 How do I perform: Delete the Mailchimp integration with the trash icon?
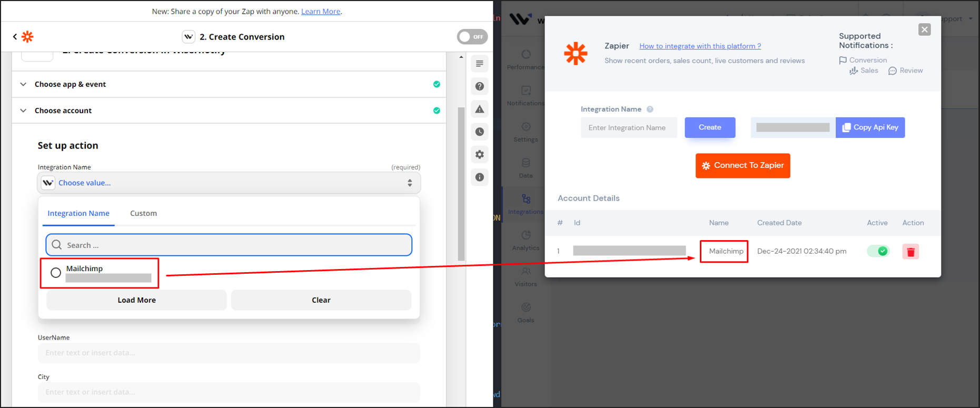[910, 252]
